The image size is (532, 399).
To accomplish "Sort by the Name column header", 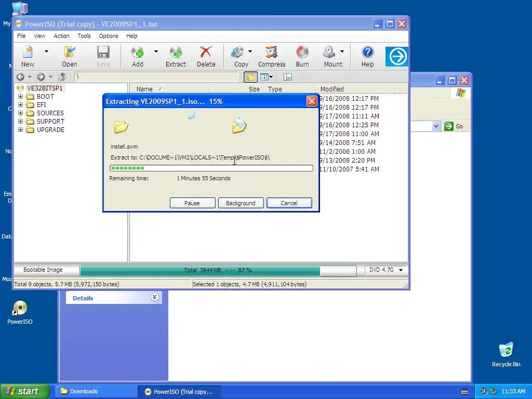I will coord(169,89).
